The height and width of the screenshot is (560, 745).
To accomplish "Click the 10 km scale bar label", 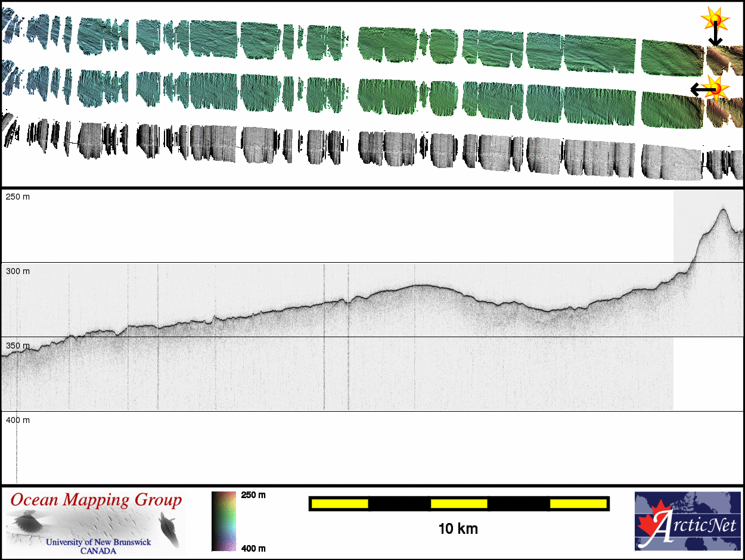I will tap(458, 528).
